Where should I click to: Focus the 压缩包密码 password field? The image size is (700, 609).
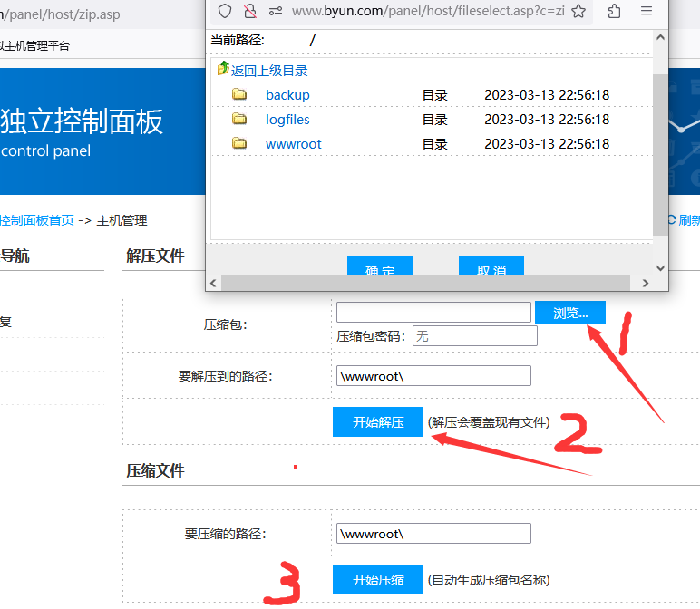(x=474, y=336)
